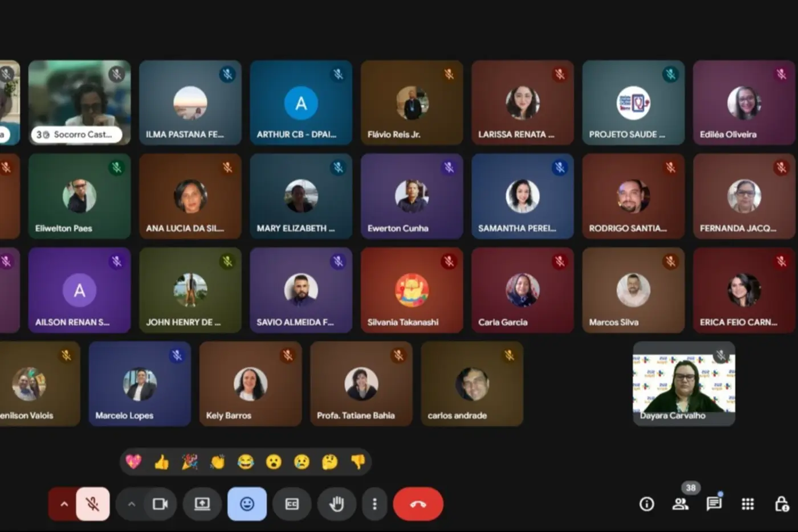Show the participants list with 38 people
The width and height of the screenshot is (798, 532).
(x=680, y=504)
